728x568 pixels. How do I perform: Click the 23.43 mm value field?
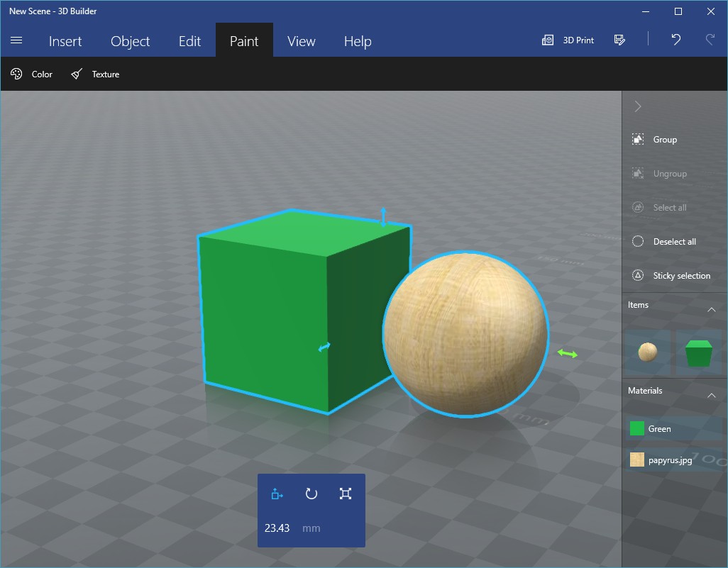click(x=277, y=528)
